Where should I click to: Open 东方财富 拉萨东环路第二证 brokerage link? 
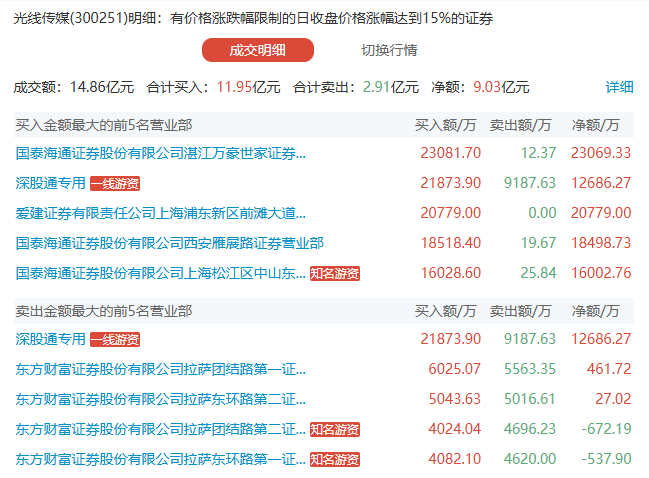161,399
